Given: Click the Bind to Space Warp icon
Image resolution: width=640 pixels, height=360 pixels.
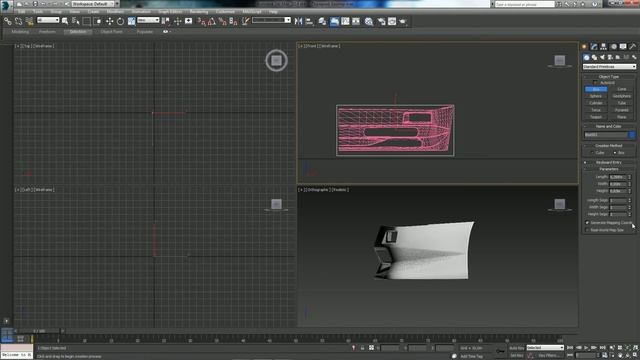Looking at the screenshot, I should (29, 21).
